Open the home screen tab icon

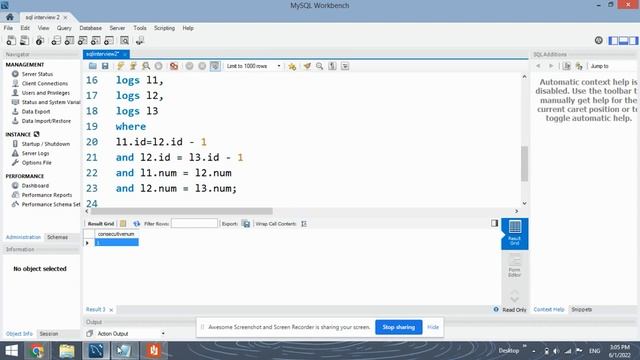(x=10, y=17)
